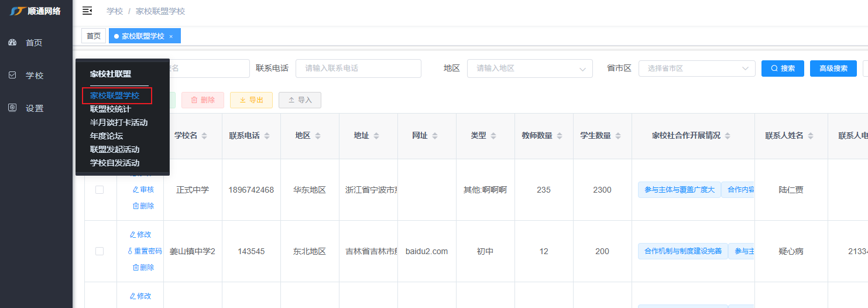The image size is (868, 308).
Task: Click the 设置 sidebar icon
Action: (x=12, y=108)
